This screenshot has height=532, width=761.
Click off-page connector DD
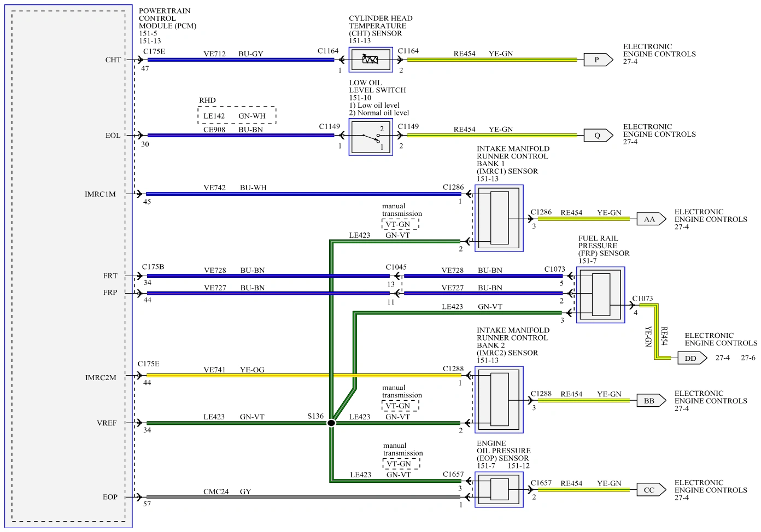[x=692, y=358]
